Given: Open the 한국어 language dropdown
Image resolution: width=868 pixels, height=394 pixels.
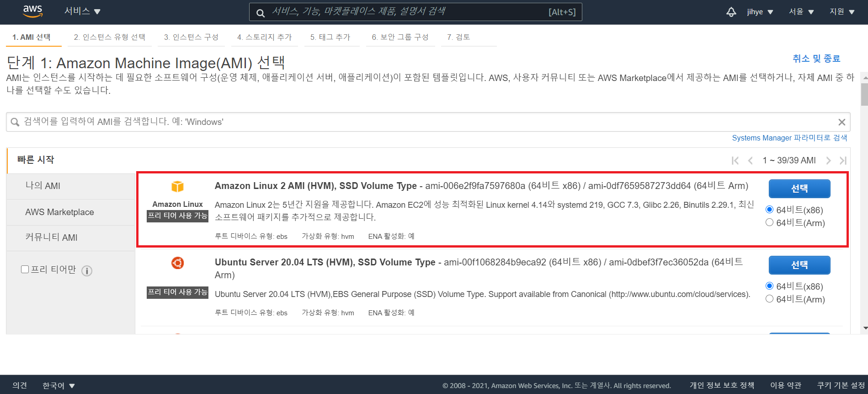Looking at the screenshot, I should tap(59, 386).
